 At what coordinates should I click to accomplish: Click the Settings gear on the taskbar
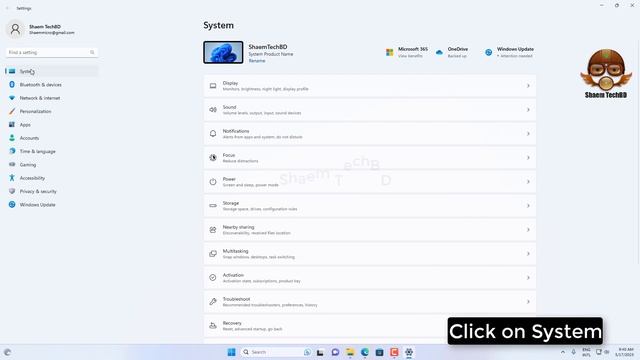click(x=409, y=352)
